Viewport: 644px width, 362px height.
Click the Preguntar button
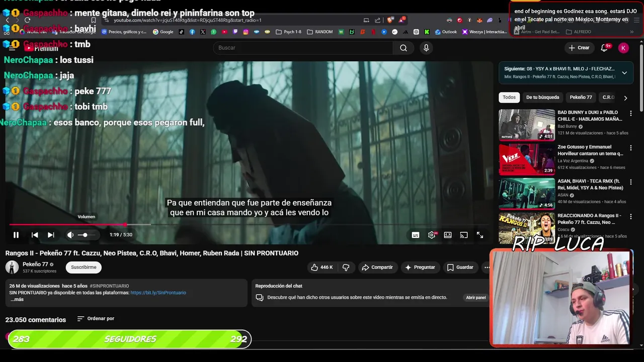(420, 267)
